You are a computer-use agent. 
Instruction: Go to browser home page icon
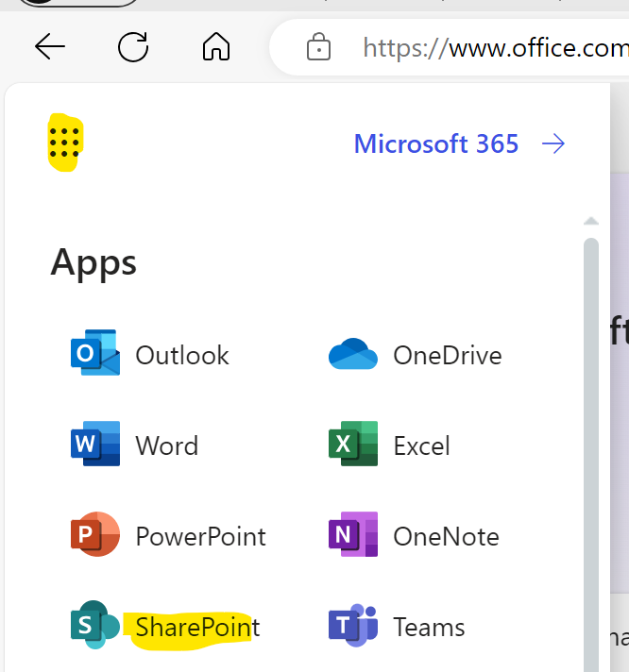216,46
